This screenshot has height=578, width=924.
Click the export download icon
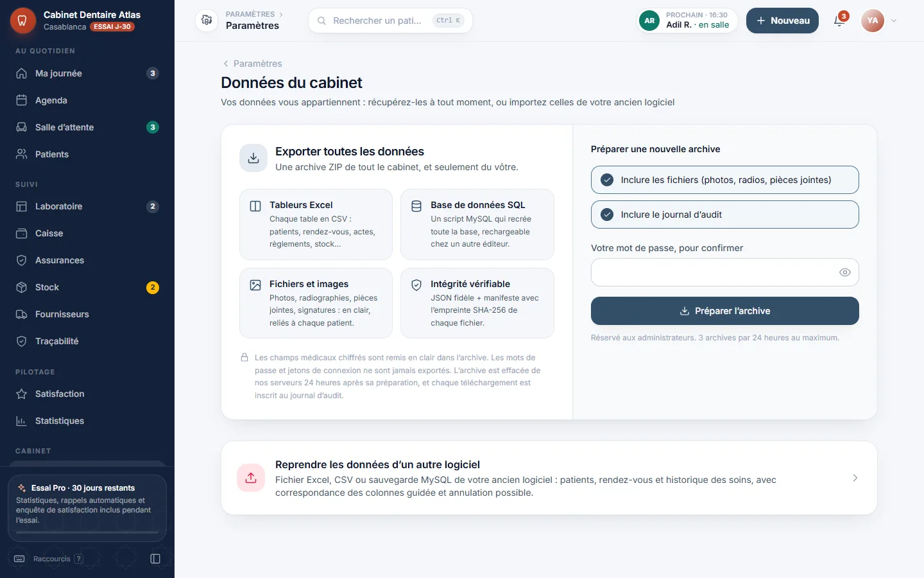[x=253, y=158]
